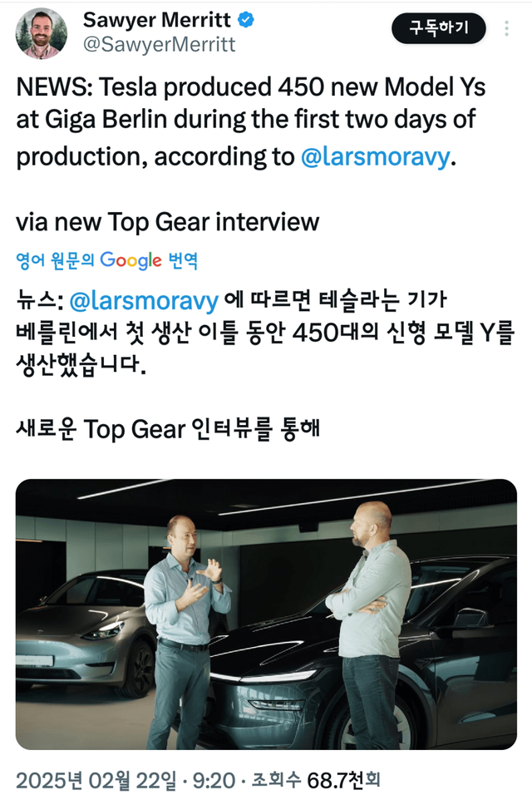Click the gesturing man in the photo
Viewport: 532px width, 795px height.
pyautogui.click(x=186, y=631)
